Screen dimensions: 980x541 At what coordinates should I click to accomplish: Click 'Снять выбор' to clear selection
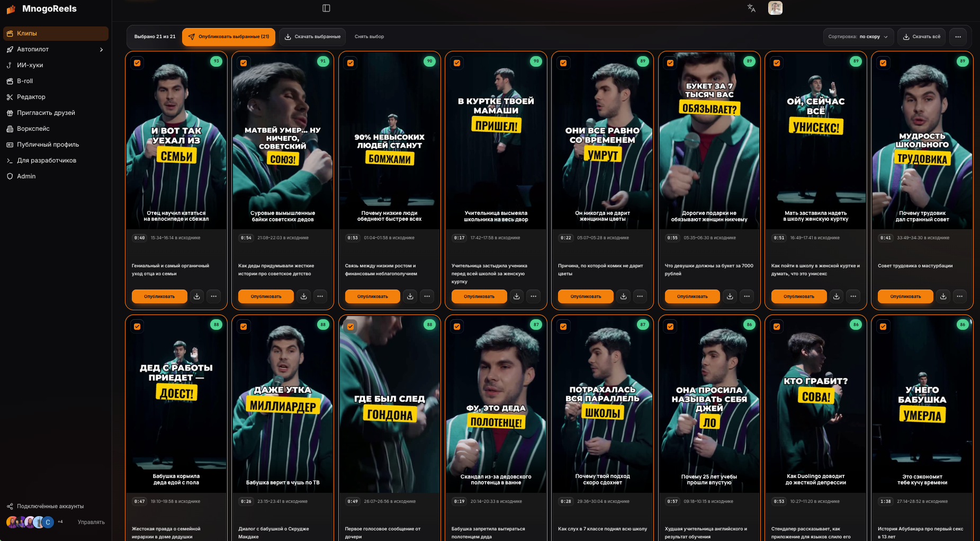370,37
